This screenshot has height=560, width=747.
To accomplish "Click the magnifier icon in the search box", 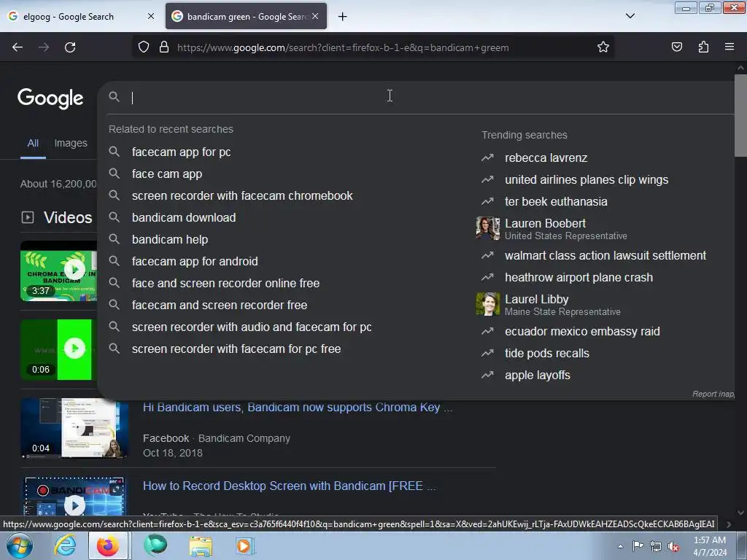I will [x=114, y=97].
